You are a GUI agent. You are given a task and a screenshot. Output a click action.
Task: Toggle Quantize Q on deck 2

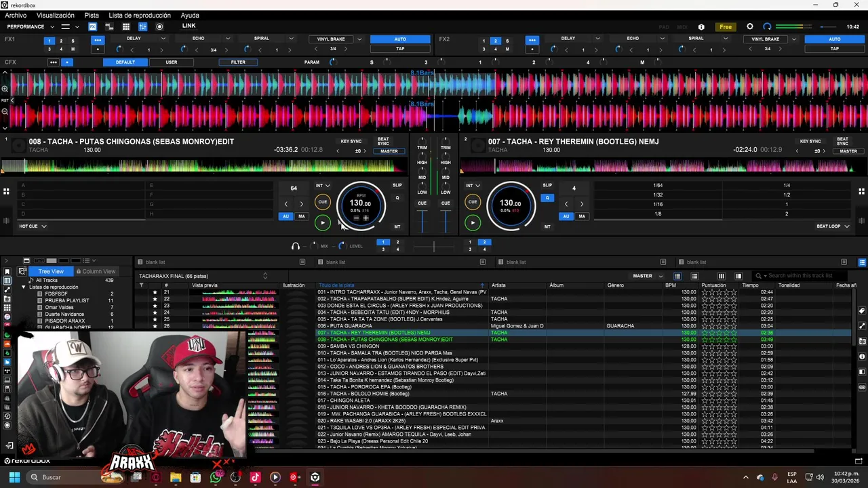coord(547,198)
